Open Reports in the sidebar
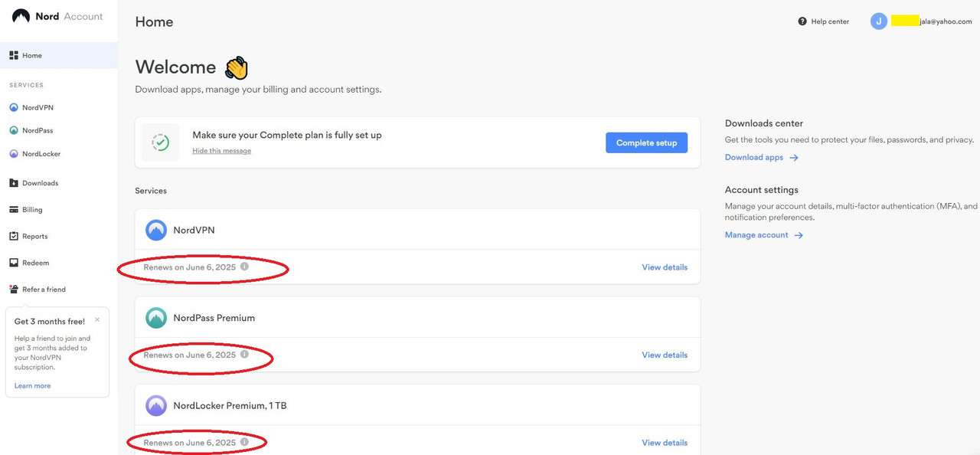Image resolution: width=980 pixels, height=455 pixels. click(34, 236)
